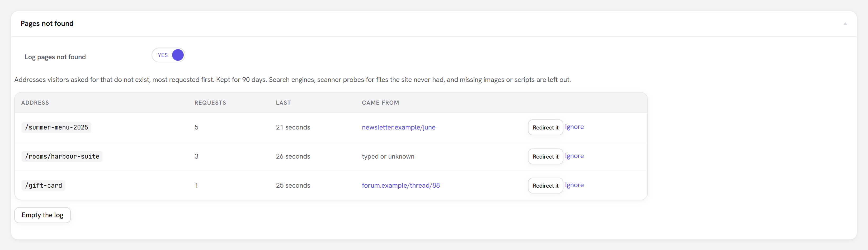
Task: Select the /rooms/harbour-suite address text
Action: (x=62, y=156)
